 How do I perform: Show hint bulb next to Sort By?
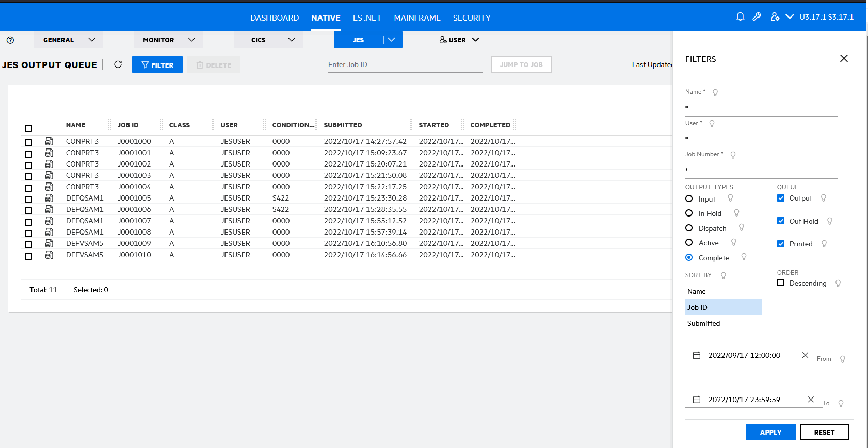(x=724, y=276)
